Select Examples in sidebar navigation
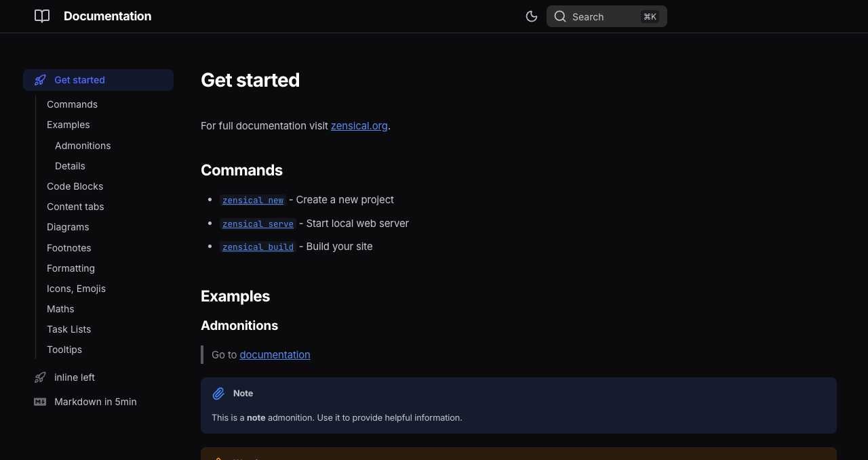This screenshot has height=460, width=868. pyautogui.click(x=68, y=125)
